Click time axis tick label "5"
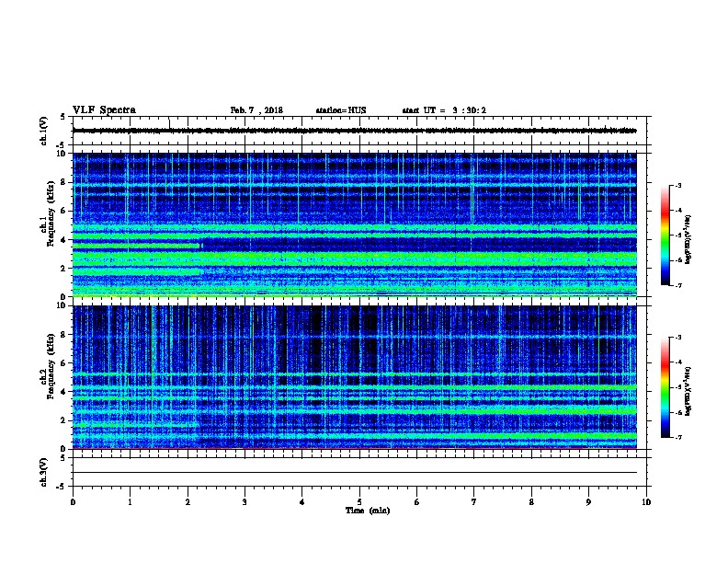Viewport: 728px width, 563px height. (359, 502)
